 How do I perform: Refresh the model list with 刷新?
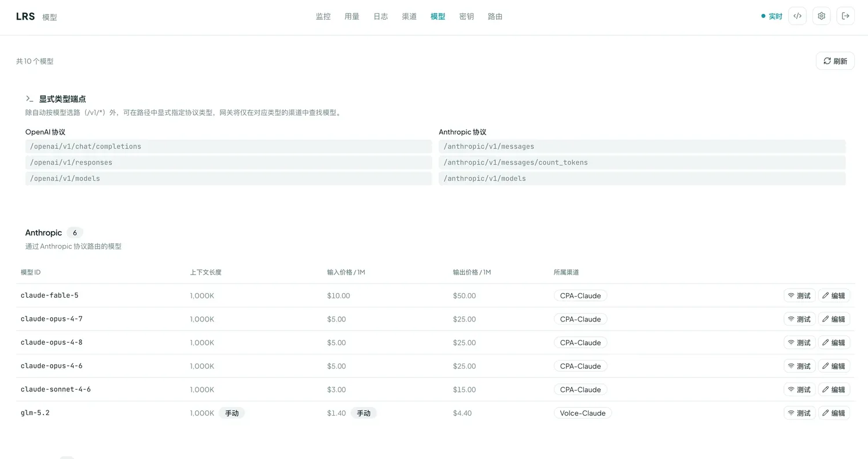pos(835,61)
